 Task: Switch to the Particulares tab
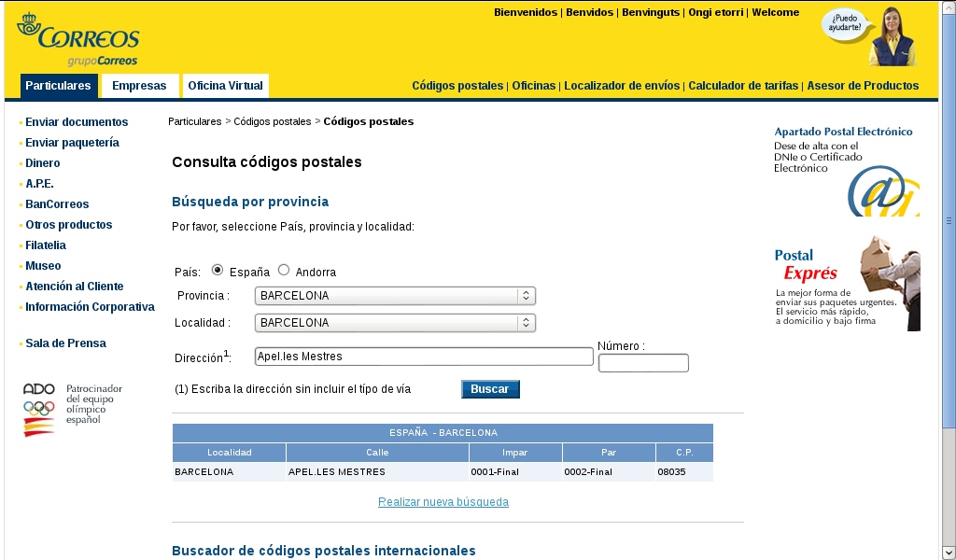(59, 86)
